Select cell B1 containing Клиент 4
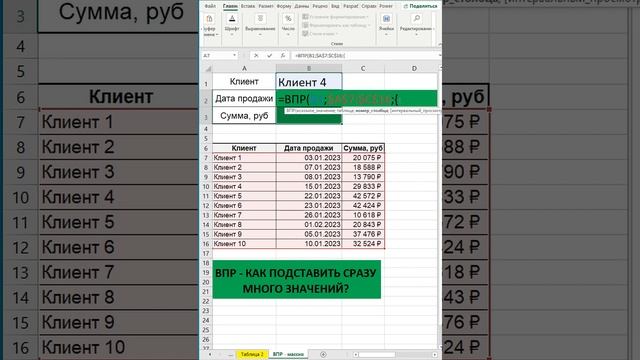This screenshot has width=640, height=360. 309,82
